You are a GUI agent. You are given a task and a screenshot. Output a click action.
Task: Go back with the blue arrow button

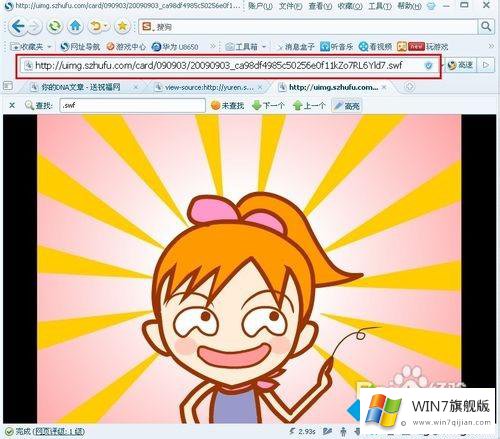click(17, 26)
